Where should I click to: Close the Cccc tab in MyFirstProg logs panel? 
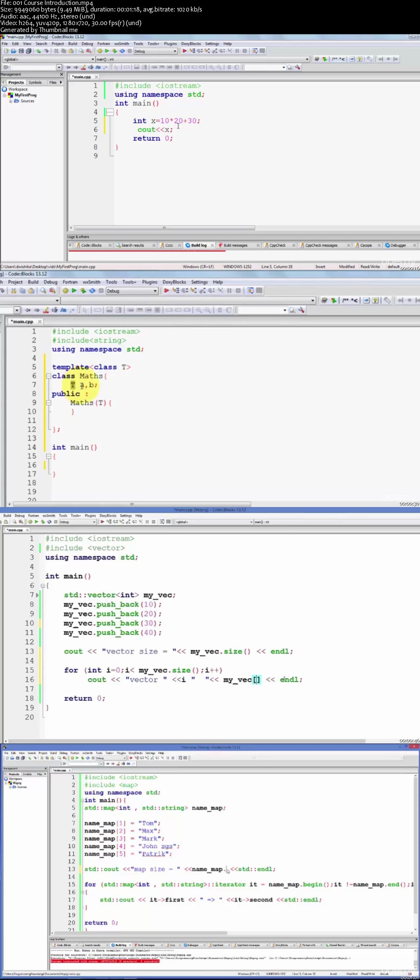pyautogui.click(x=179, y=246)
